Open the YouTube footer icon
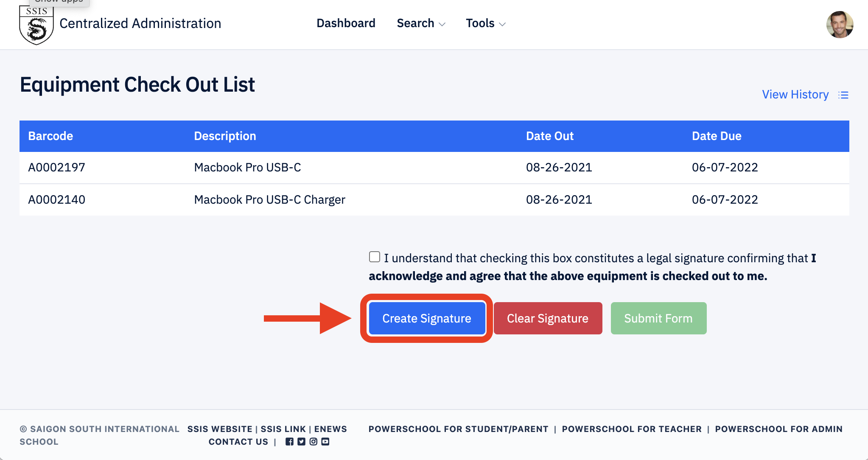The image size is (868, 460). (x=325, y=442)
